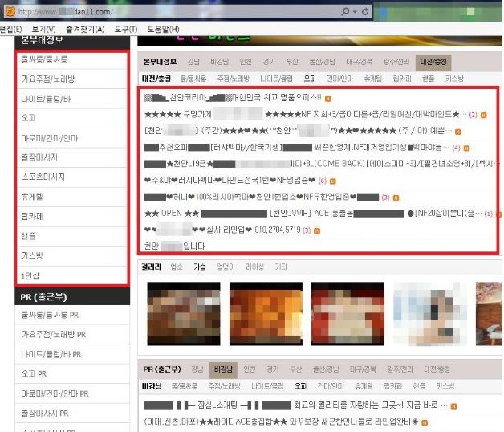504x432 pixels.
Task: Click the site favicon beside the URL
Action: coord(9,12)
